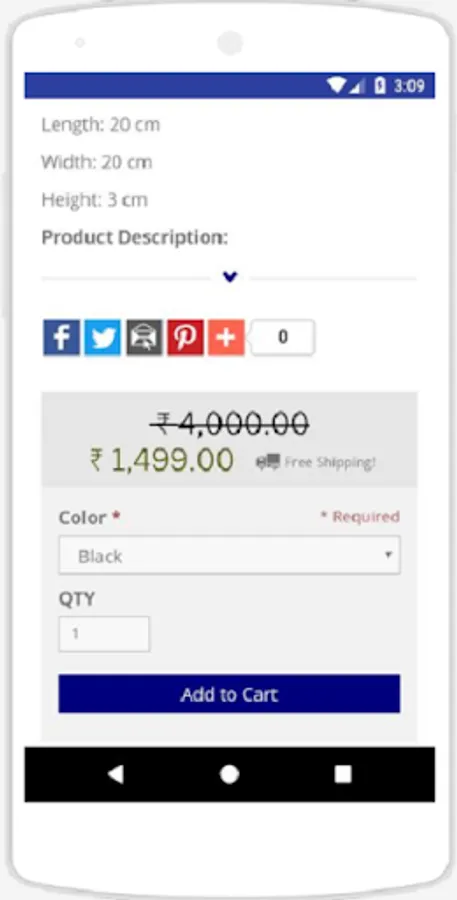Click the struck-through price ₹4,000.00

click(x=230, y=424)
